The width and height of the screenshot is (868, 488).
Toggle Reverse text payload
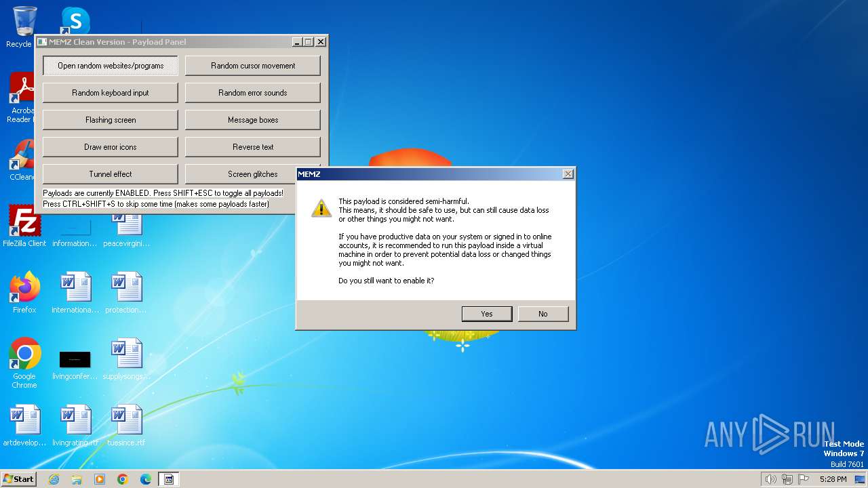coord(253,147)
